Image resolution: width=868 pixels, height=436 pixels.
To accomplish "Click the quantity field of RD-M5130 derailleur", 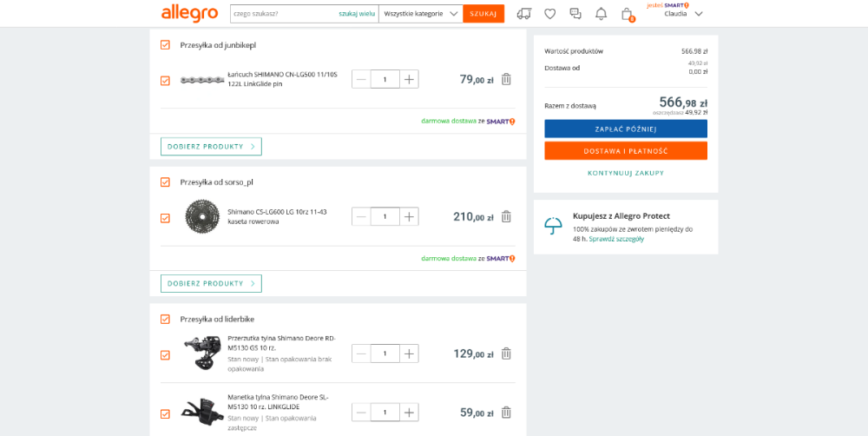I will (x=385, y=353).
